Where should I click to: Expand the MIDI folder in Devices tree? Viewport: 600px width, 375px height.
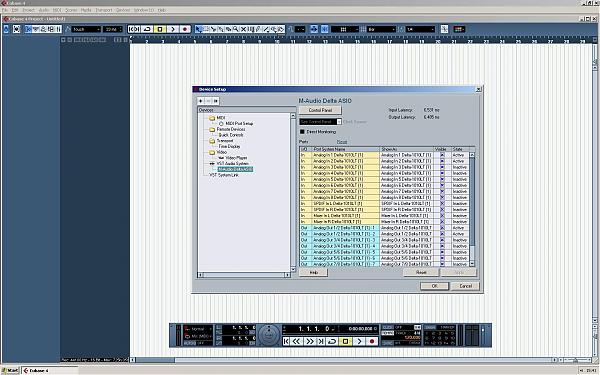pos(212,118)
